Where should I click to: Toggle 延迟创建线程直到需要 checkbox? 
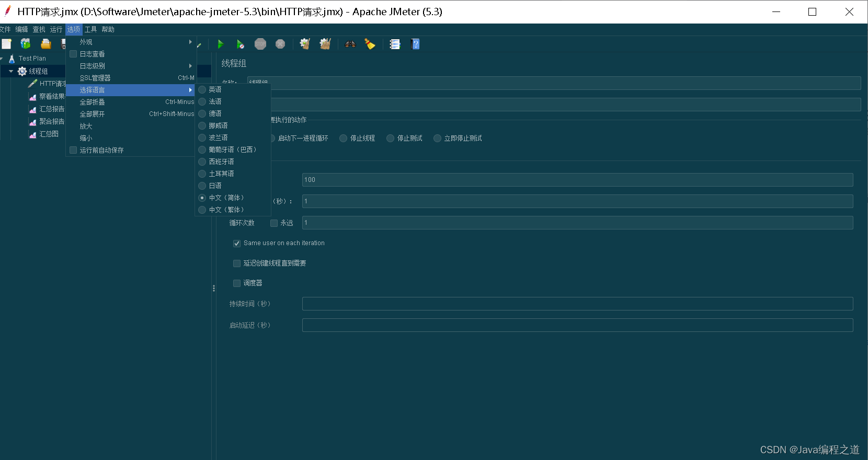[237, 263]
